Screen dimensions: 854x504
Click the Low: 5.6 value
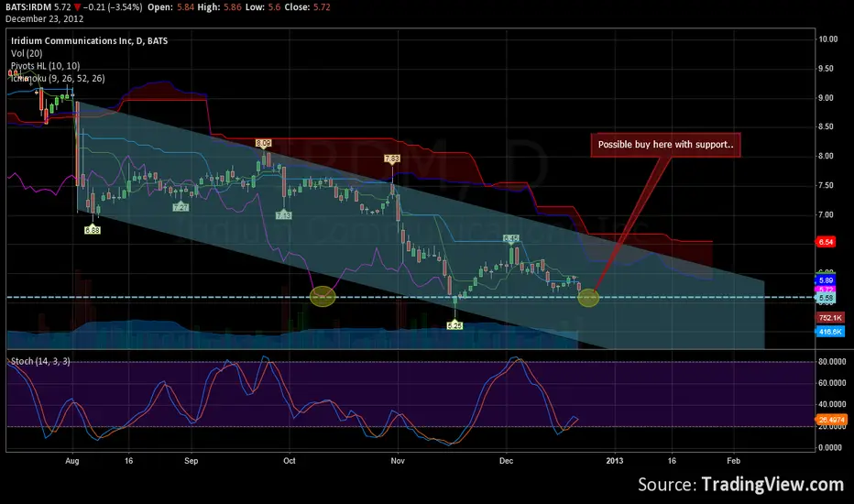[x=262, y=7]
